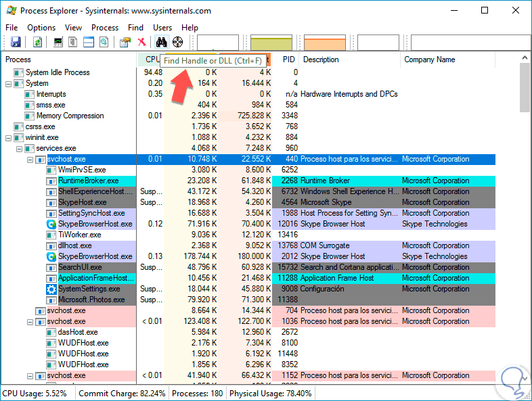532x401 pixels.
Task: Toggle the lower pane toolbar icon
Action: pos(89,42)
